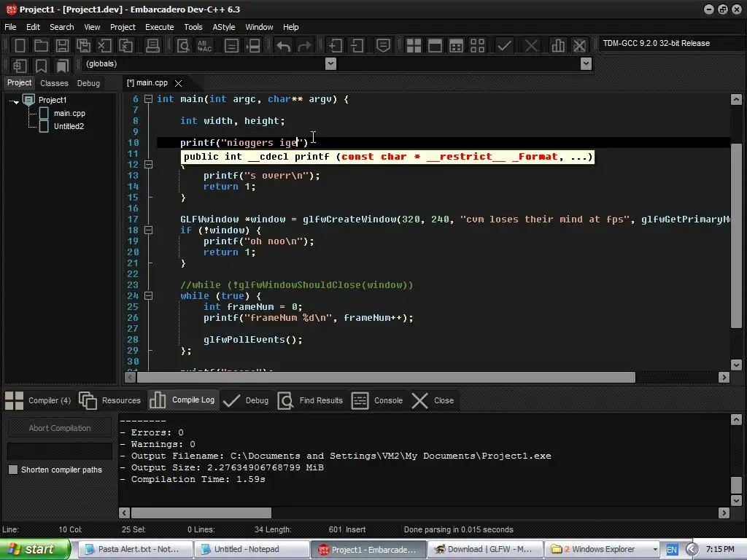Click the New file toolbar icon
This screenshot has width=747, height=560.
pyautogui.click(x=20, y=46)
